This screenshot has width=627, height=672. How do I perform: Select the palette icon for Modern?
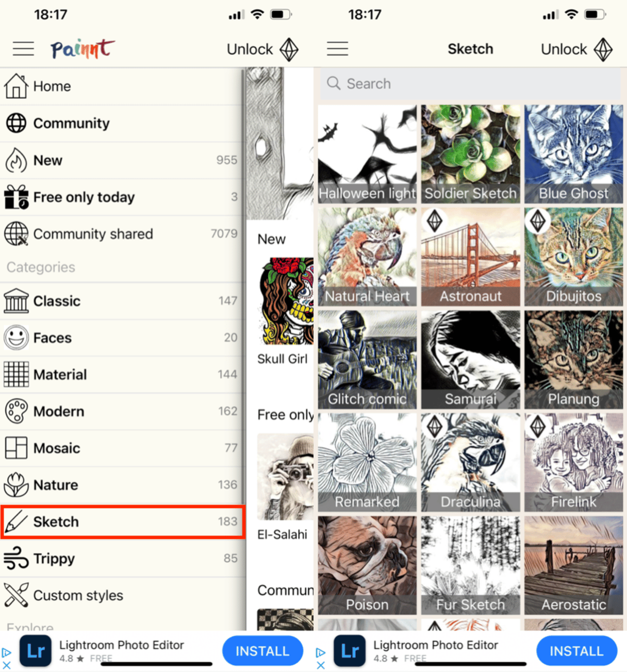coord(16,411)
